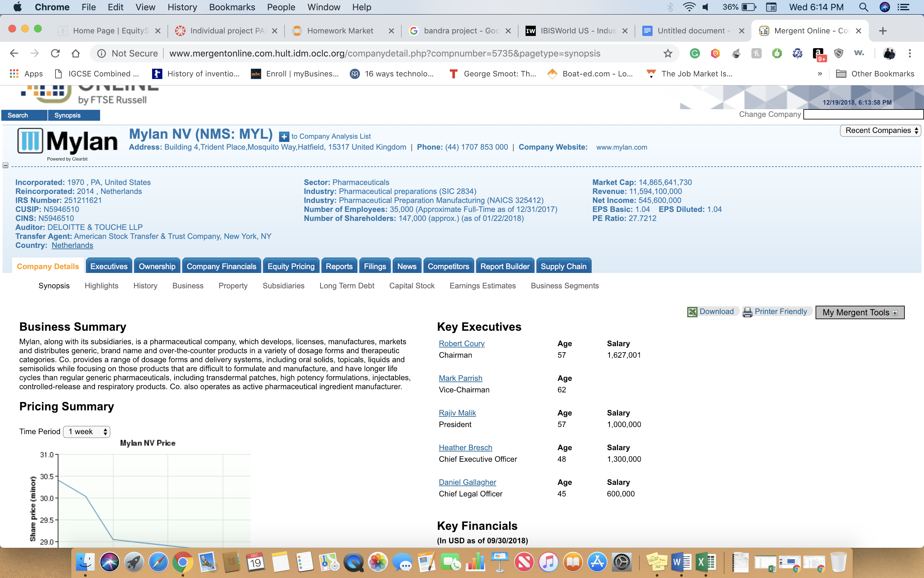Open Heather Bresch's executive profile
This screenshot has width=924, height=578.
(466, 448)
